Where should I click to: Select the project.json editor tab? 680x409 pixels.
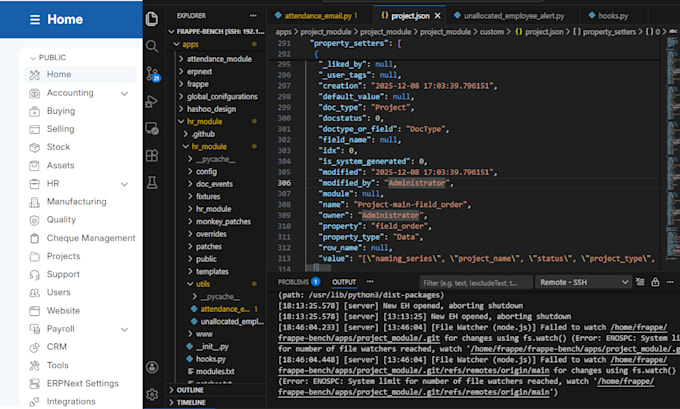tap(409, 16)
